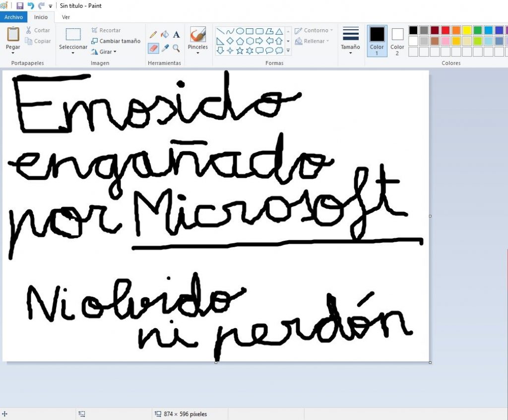The image size is (508, 420).
Task: Pick the pink color swatch
Action: (x=445, y=41)
